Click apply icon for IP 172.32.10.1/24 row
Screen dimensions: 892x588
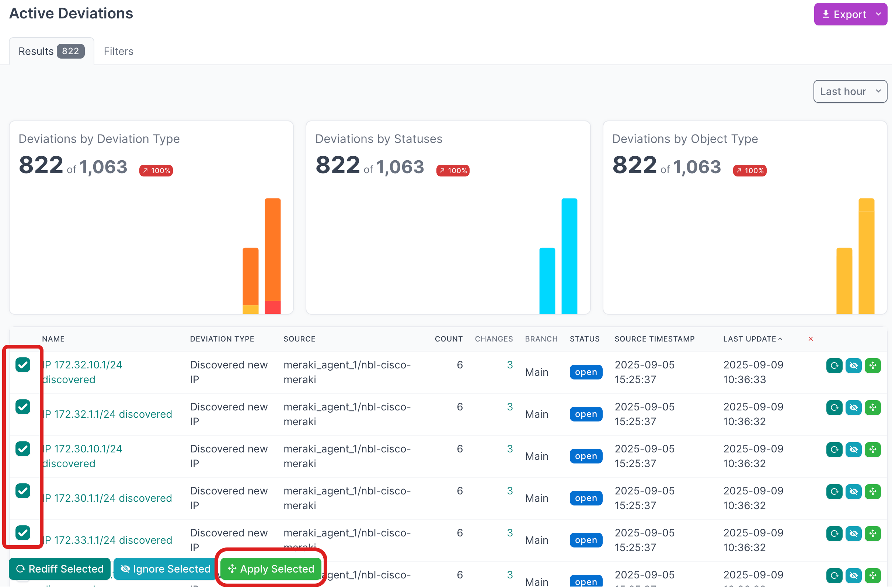pos(872,365)
